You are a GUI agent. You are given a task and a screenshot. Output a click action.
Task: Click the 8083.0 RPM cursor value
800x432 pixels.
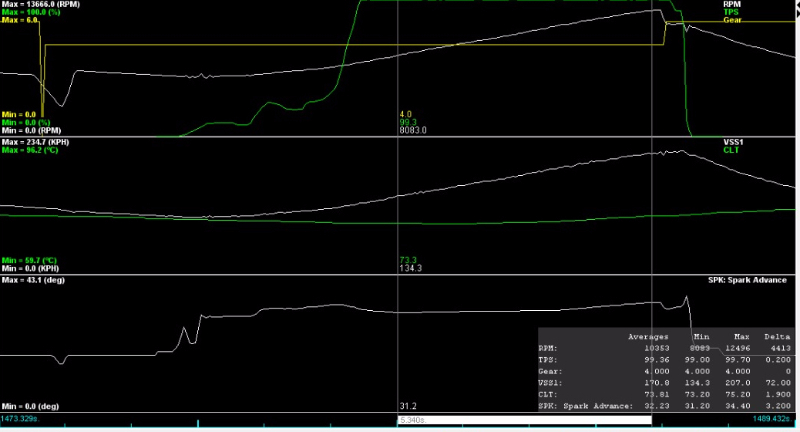coord(413,130)
